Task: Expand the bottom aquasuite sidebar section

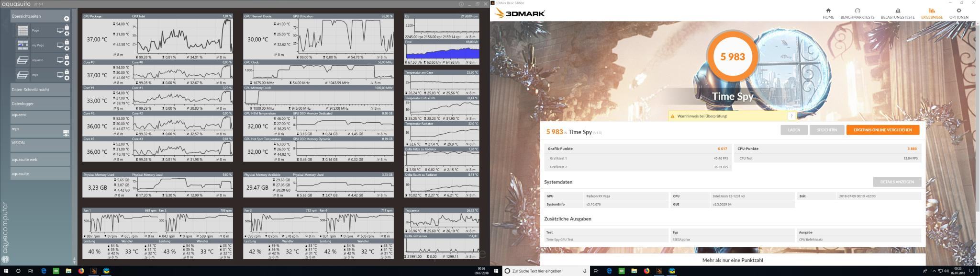Action: tap(40, 173)
